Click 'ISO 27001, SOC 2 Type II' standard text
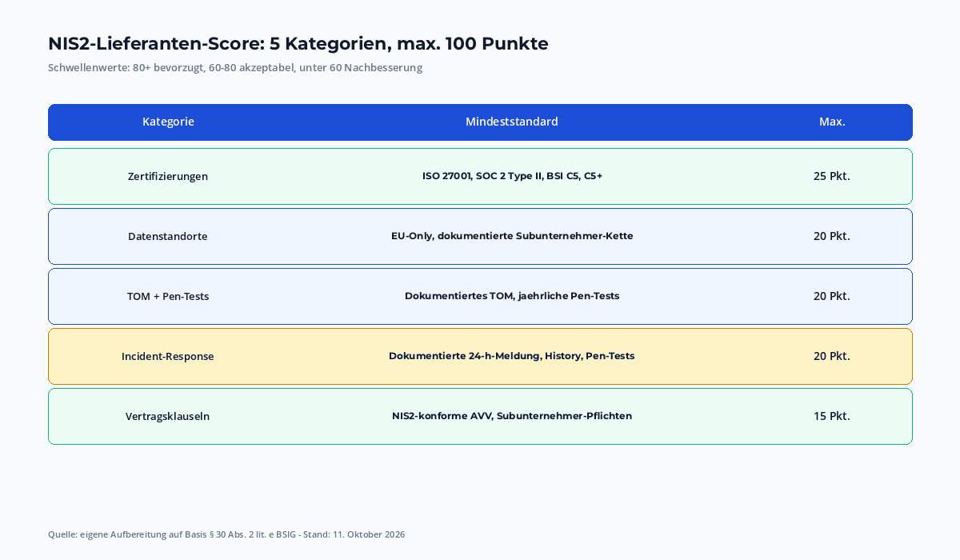 482,176
